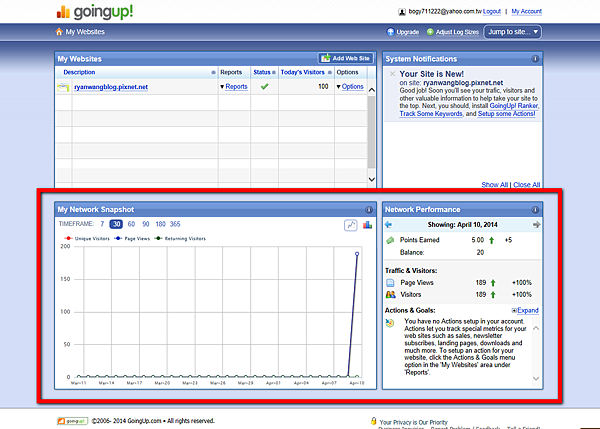Viewport: 600px width, 429px height.
Task: Click the Upgrade globe icon
Action: point(390,32)
